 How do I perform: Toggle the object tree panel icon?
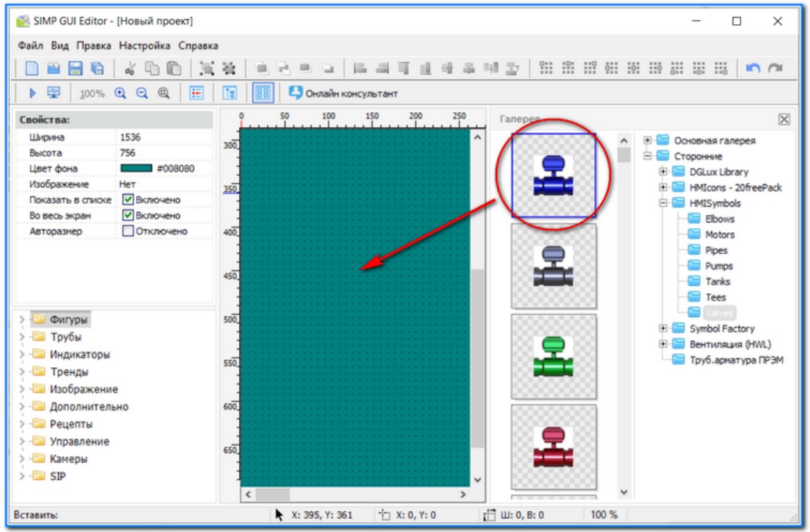click(x=229, y=93)
